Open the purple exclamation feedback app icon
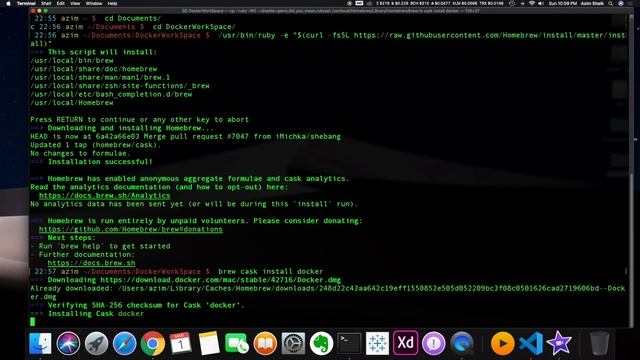Screen dimensions: 640x360 coord(433,343)
